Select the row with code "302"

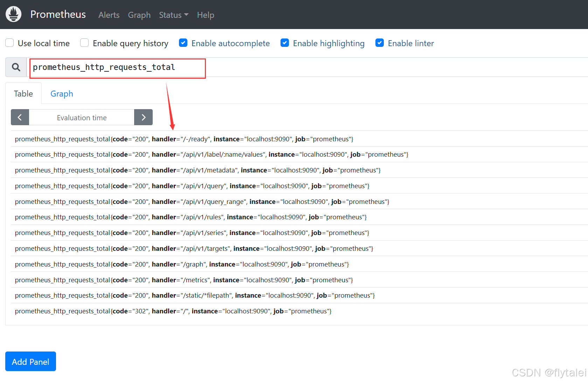click(x=299, y=311)
